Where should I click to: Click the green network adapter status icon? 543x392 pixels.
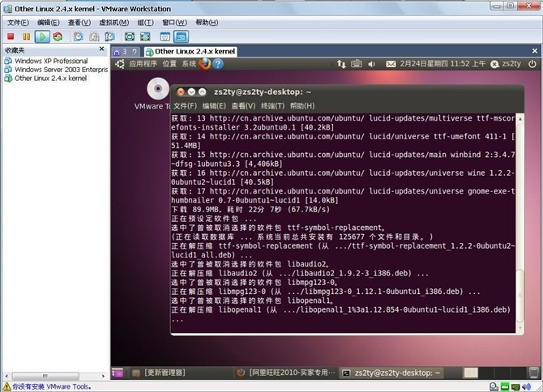pyautogui.click(x=505, y=387)
